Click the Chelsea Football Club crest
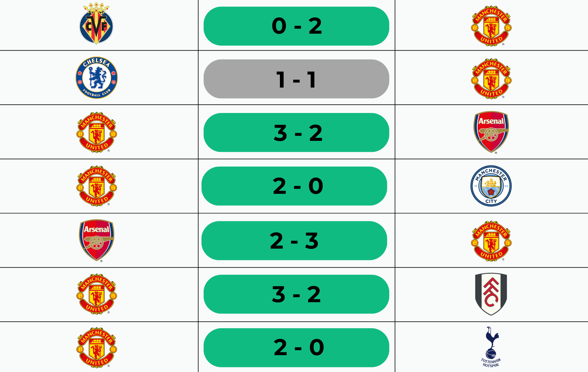Viewport: 588px width, 372px height. coord(96,77)
